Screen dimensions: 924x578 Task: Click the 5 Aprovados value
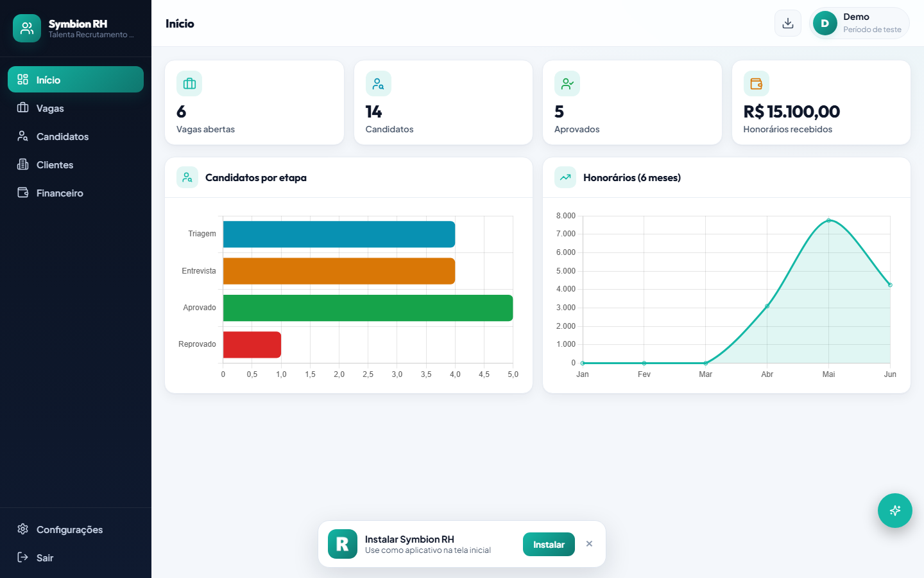click(x=560, y=112)
